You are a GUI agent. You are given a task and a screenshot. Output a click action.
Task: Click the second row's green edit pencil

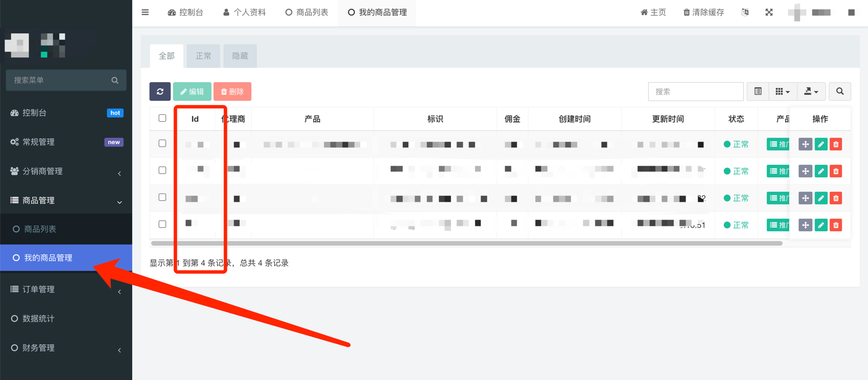[x=821, y=171]
